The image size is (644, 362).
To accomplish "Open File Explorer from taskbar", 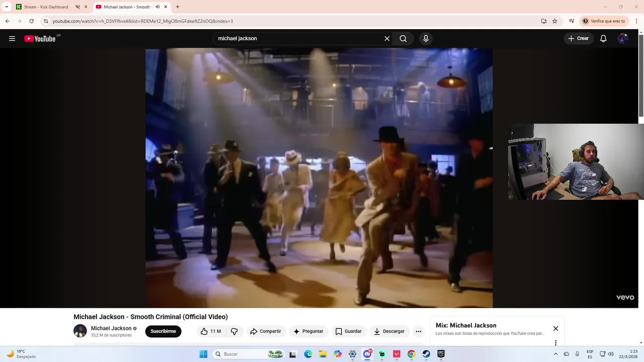I will (x=323, y=354).
